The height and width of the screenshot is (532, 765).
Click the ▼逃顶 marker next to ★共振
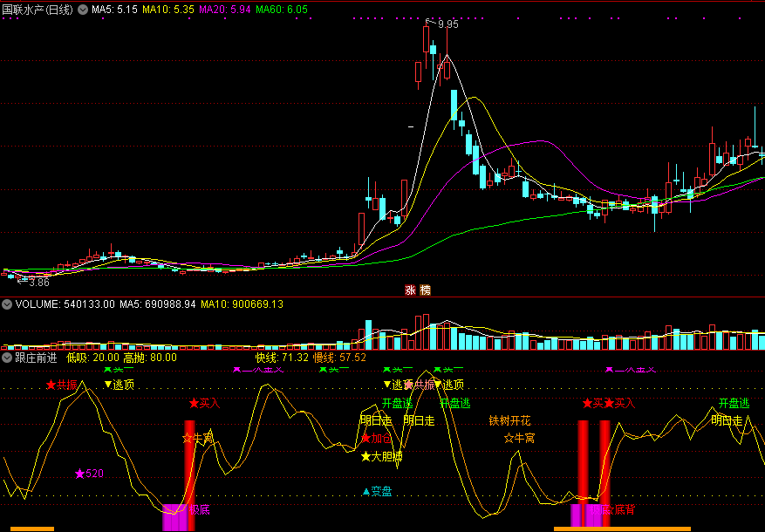click(x=119, y=385)
